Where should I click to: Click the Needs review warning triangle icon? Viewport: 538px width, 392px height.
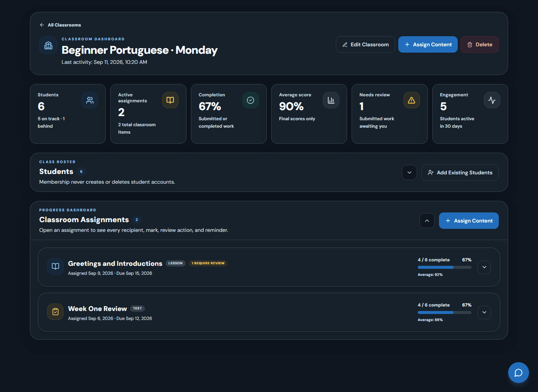[411, 100]
